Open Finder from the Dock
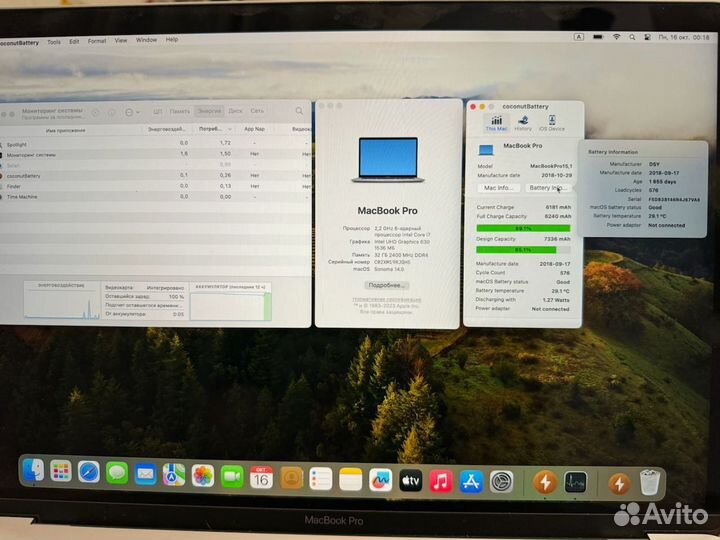 tap(33, 471)
